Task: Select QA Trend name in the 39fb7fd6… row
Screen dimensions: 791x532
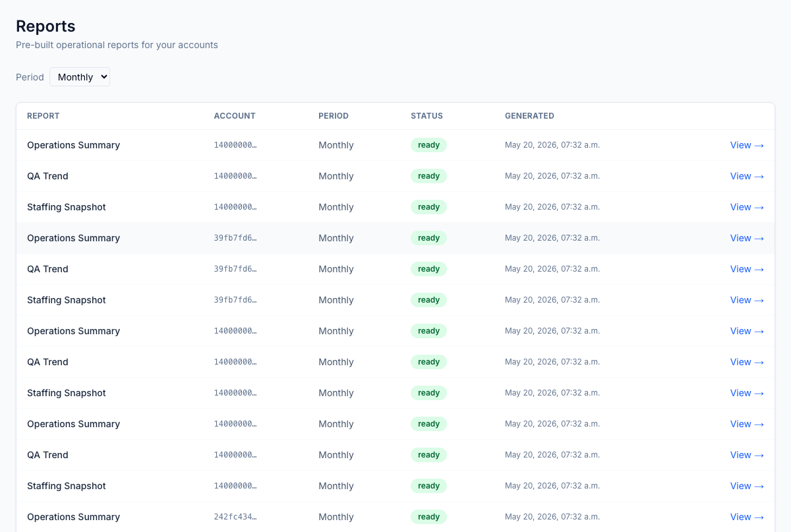Action: pos(47,269)
